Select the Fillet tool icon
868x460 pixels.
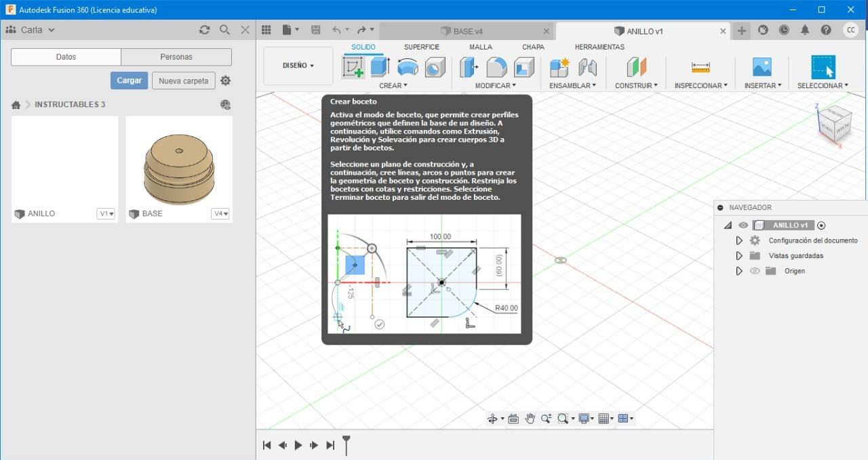[x=496, y=67]
